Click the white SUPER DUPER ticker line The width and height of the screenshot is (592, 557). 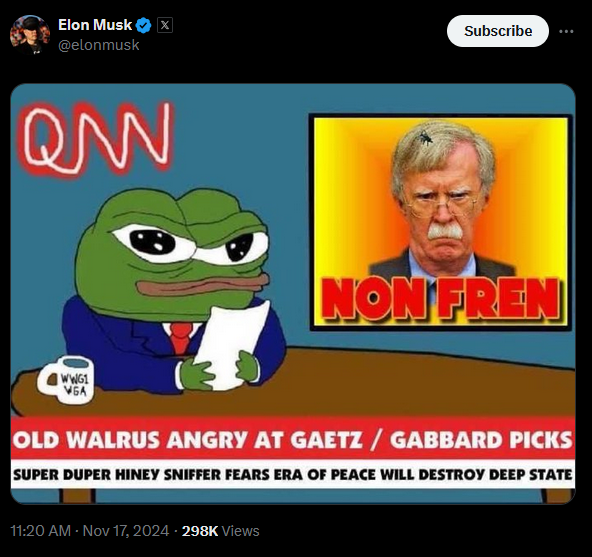coord(293,474)
